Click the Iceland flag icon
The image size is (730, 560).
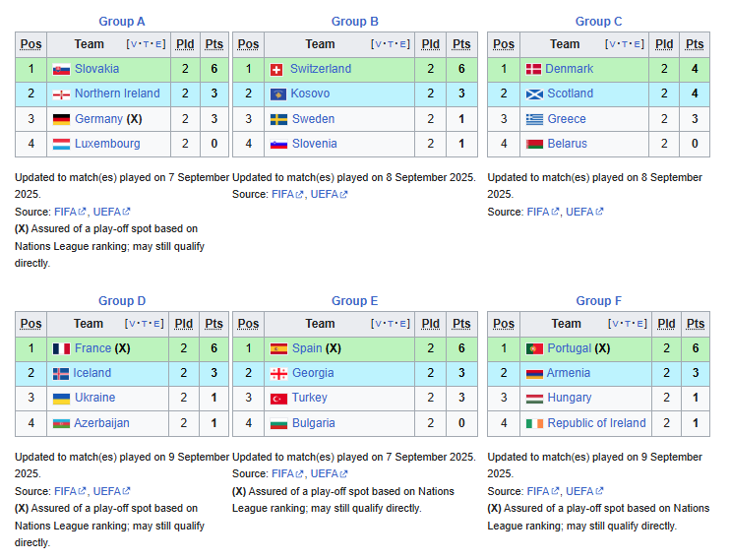tap(61, 374)
